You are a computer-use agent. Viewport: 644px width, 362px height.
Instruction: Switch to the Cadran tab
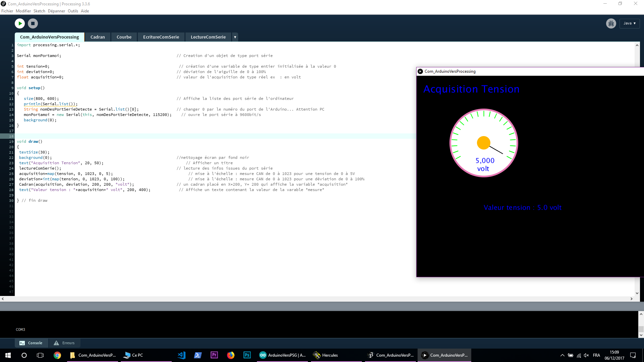click(98, 37)
